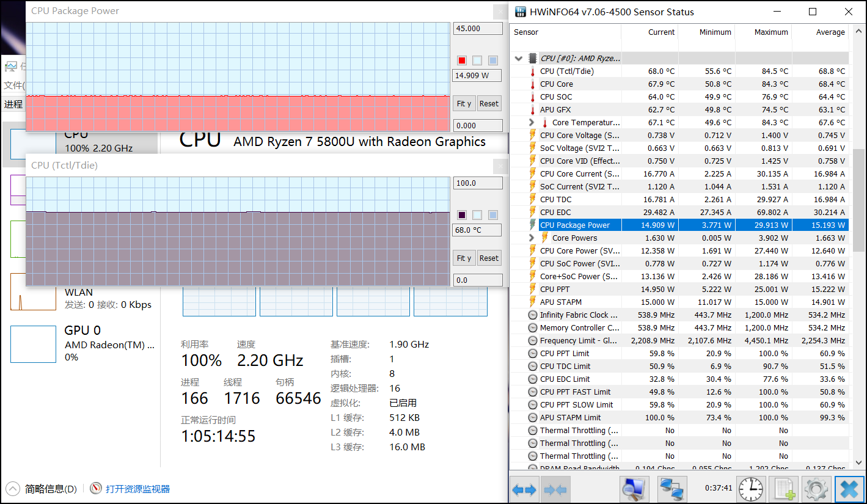867x504 pixels.
Task: Expand the Core Temperatures tree row
Action: tap(532, 123)
